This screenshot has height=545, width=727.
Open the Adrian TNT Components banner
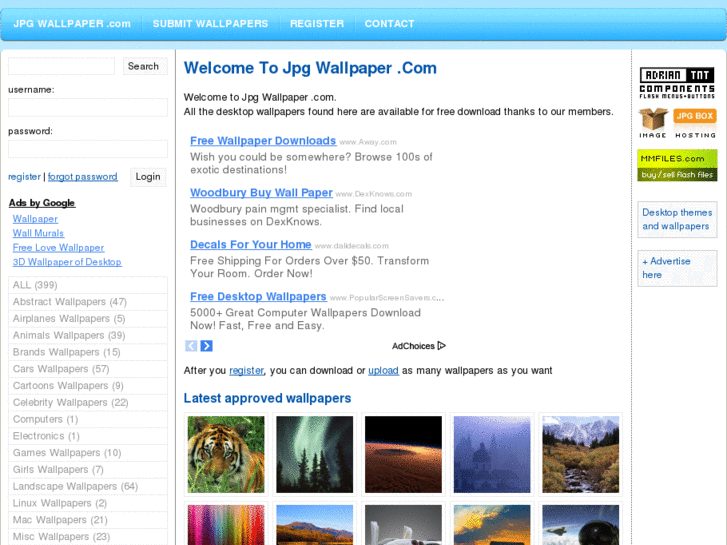click(x=677, y=83)
